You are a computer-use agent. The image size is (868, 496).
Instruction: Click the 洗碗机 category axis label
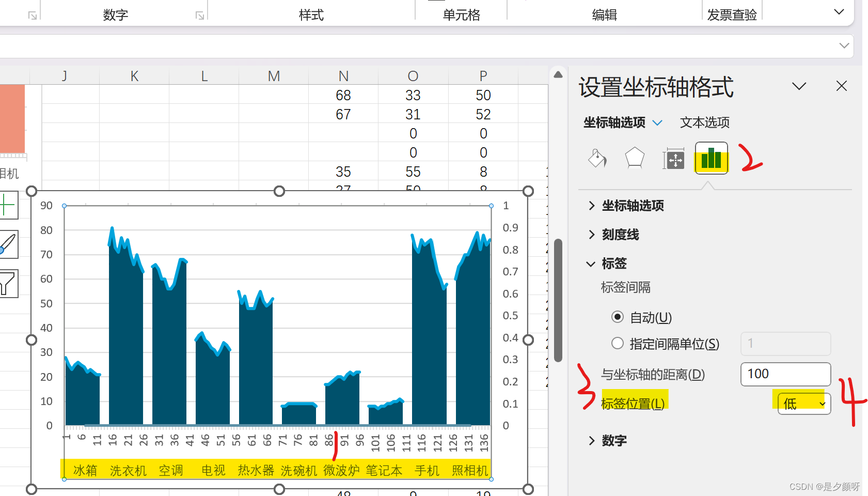tap(298, 470)
